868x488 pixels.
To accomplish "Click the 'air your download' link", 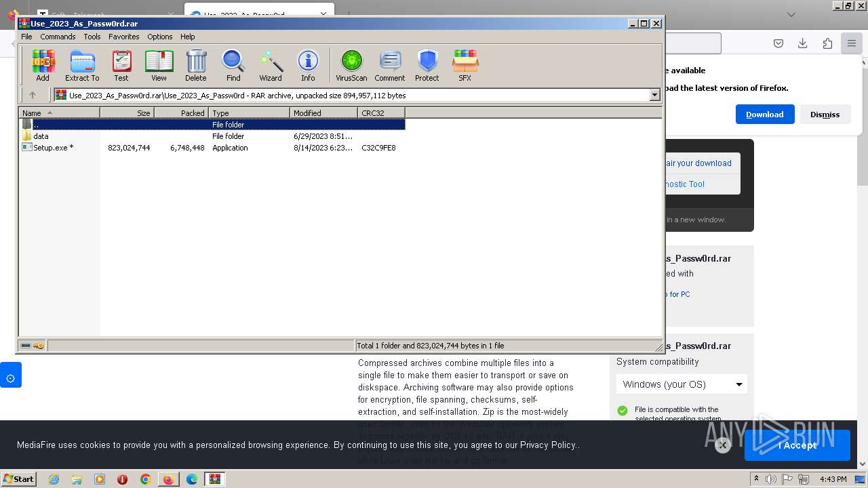I will (x=698, y=163).
